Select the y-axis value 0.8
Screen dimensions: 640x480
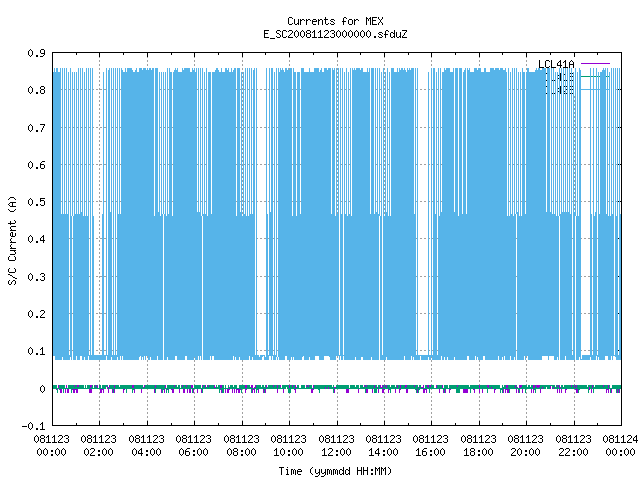click(36, 90)
